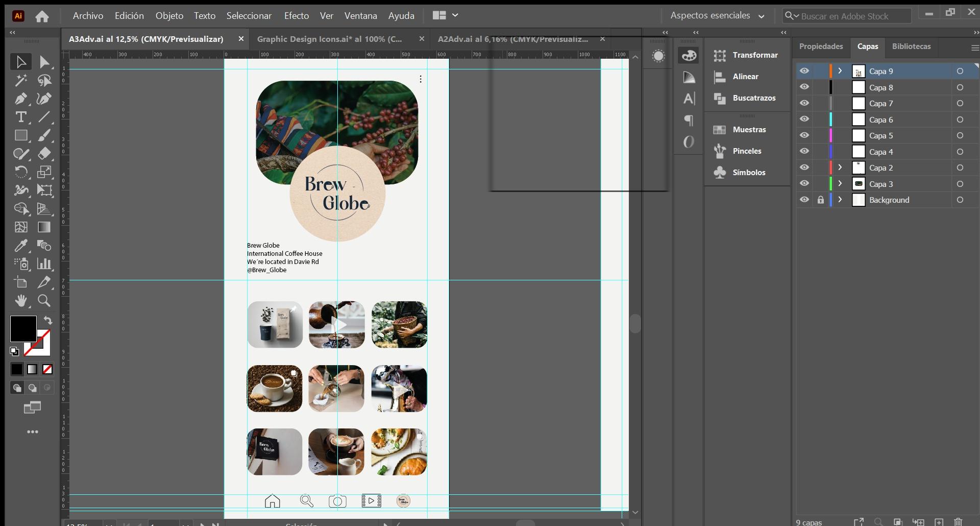Select the Type tool

click(x=21, y=117)
